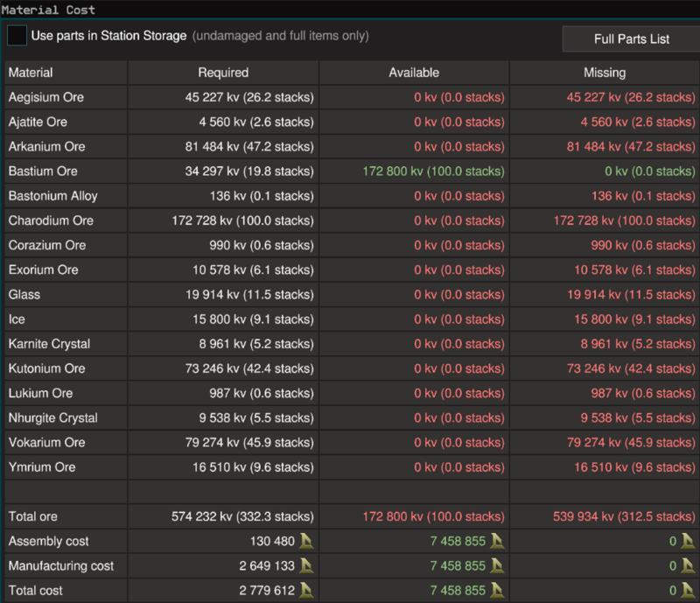The height and width of the screenshot is (603, 700).
Task: Select the Bastium Ore row
Action: click(353, 171)
